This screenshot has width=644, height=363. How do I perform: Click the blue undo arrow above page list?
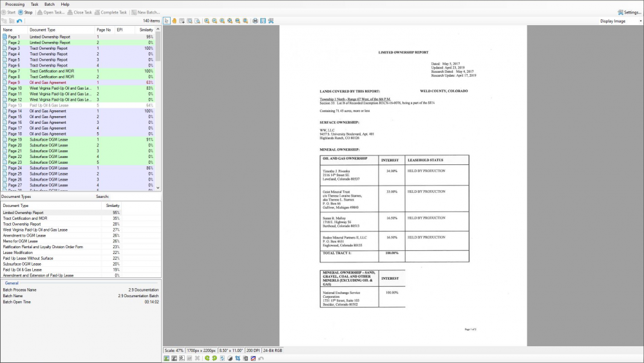tap(19, 21)
